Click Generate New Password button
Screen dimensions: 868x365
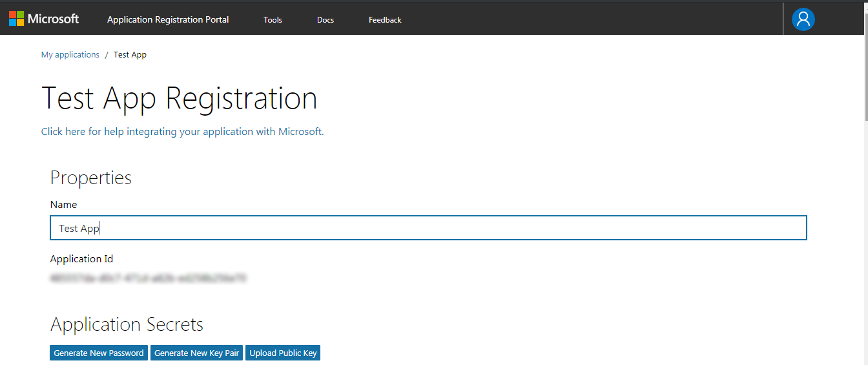(99, 353)
